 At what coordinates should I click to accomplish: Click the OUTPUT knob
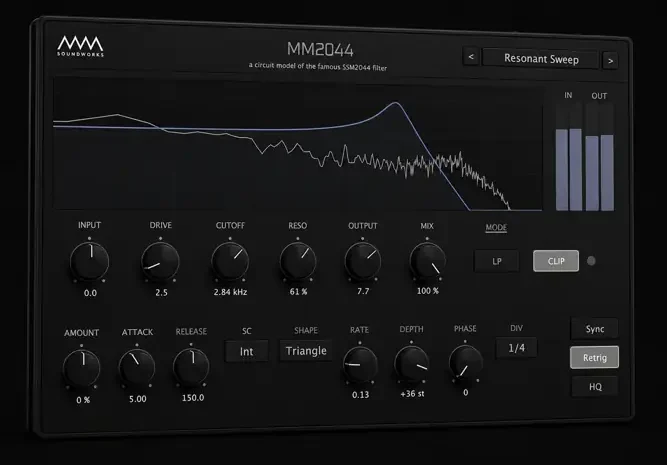click(x=362, y=260)
